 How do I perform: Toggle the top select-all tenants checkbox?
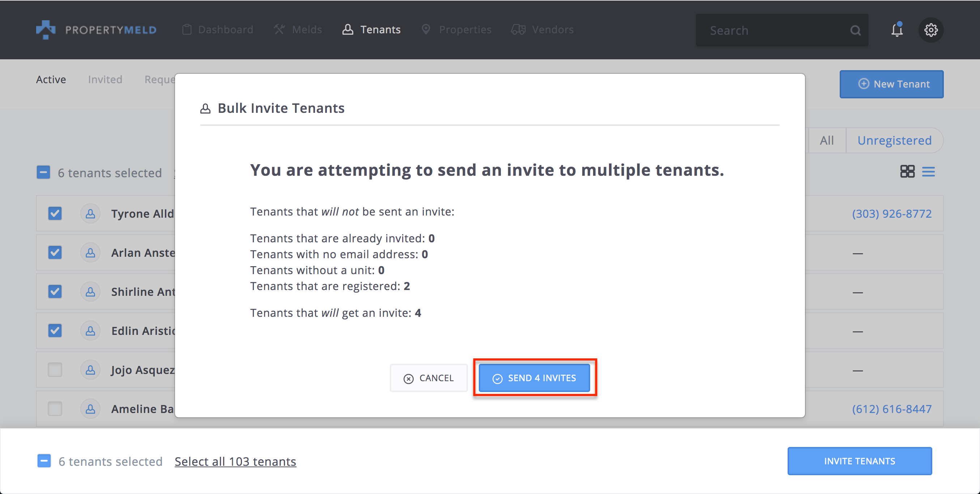43,173
